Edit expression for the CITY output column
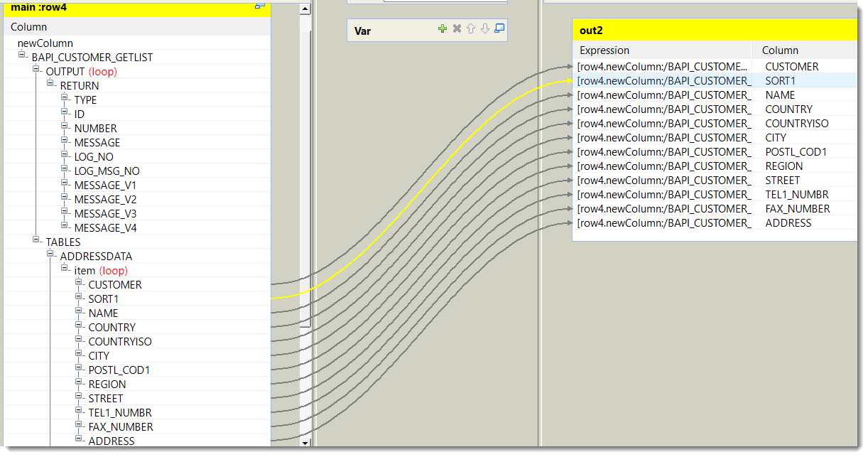This screenshot has height=457, width=868. coord(662,137)
